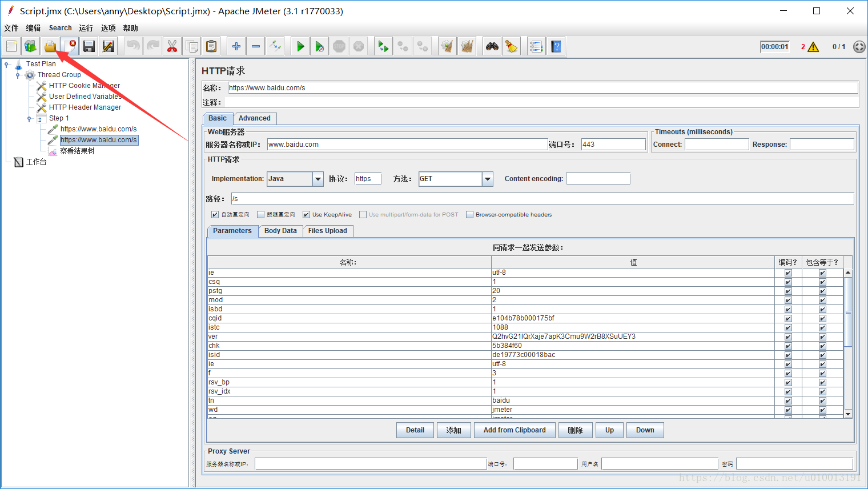The image size is (868, 489).
Task: Select 察看结果树 node in tree
Action: coord(77,151)
